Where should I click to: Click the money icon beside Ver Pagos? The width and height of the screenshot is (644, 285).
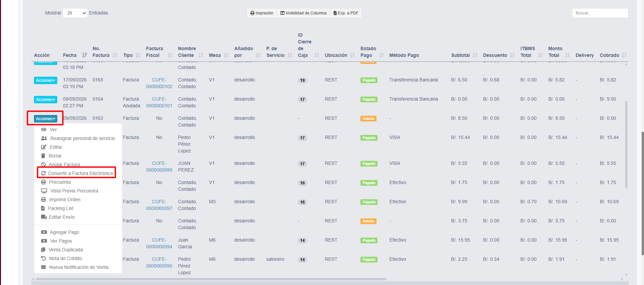[44, 241]
